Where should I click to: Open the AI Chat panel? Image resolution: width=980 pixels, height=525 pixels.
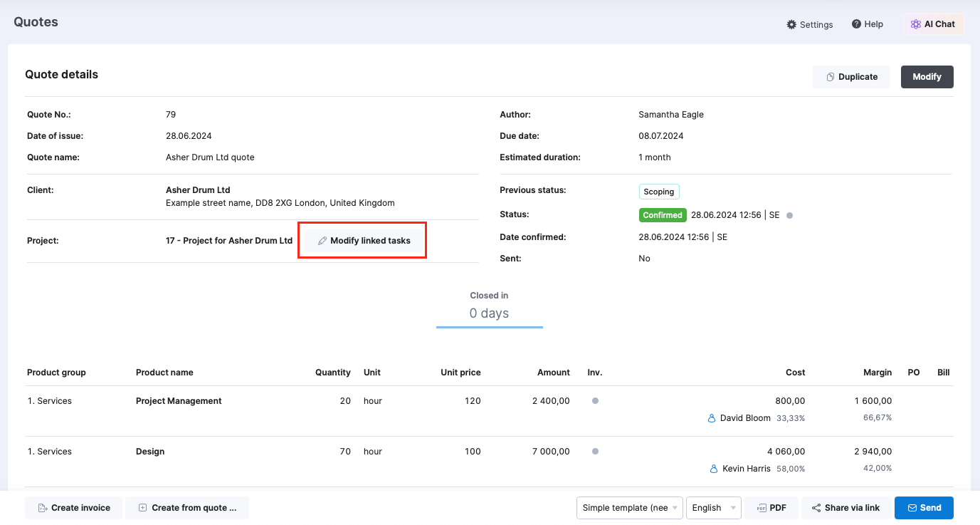[933, 24]
